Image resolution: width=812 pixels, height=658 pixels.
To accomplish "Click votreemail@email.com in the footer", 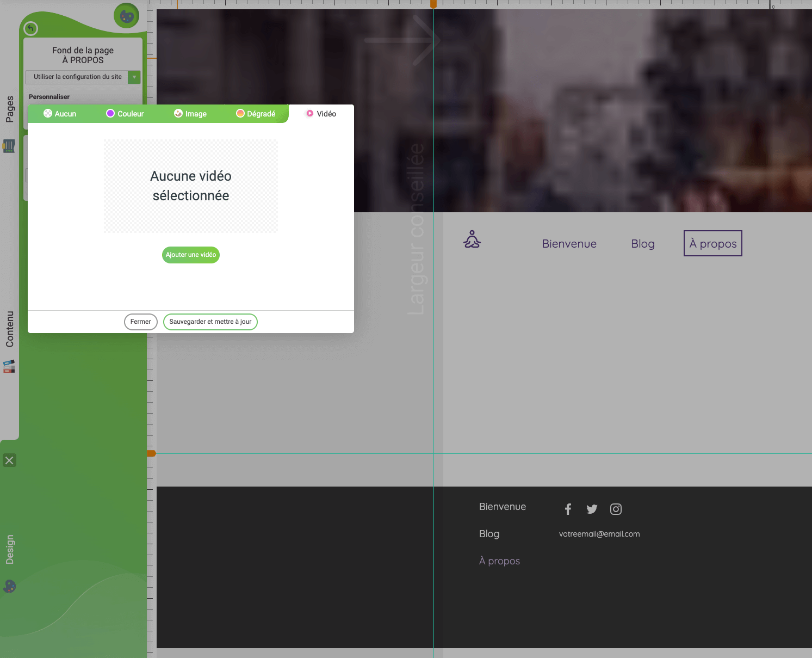I will click(x=599, y=534).
